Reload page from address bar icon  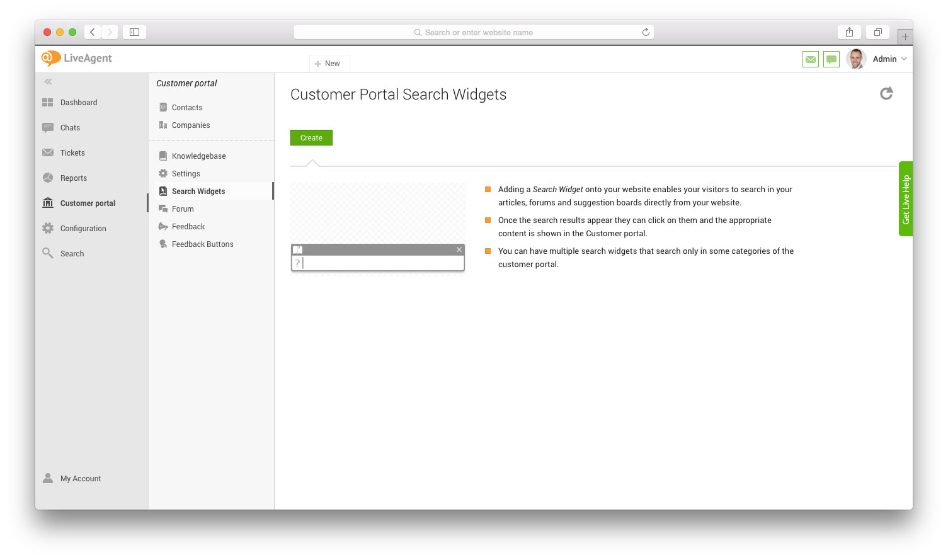point(646,32)
